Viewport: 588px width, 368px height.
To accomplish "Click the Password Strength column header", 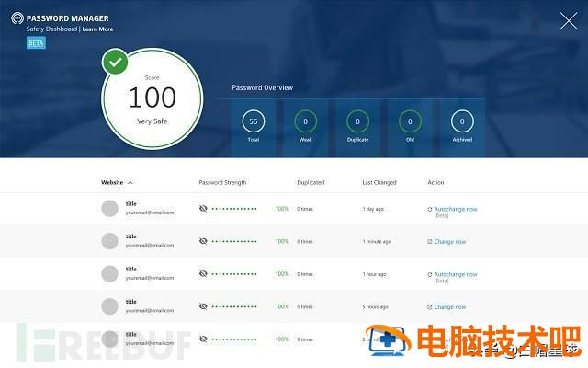I will [222, 182].
